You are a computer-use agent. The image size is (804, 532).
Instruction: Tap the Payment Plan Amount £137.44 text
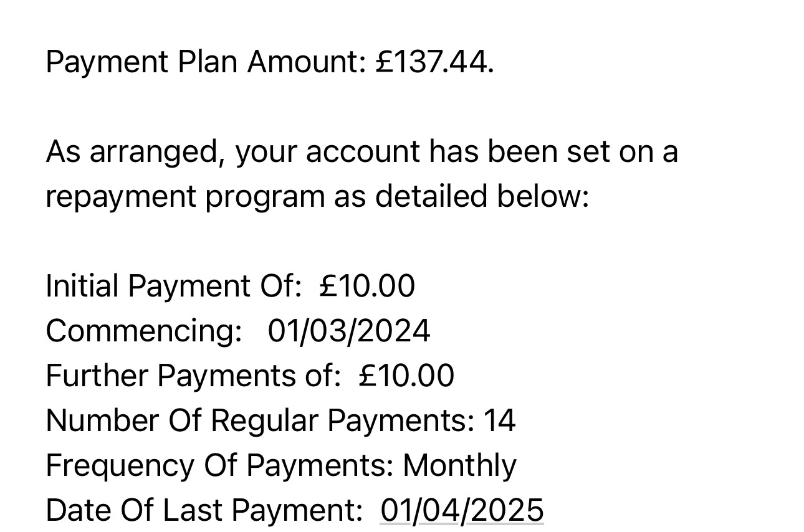click(270, 62)
